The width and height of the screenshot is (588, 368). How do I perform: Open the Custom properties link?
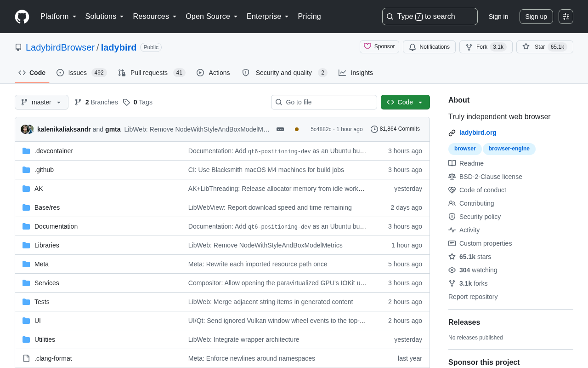[486, 243]
